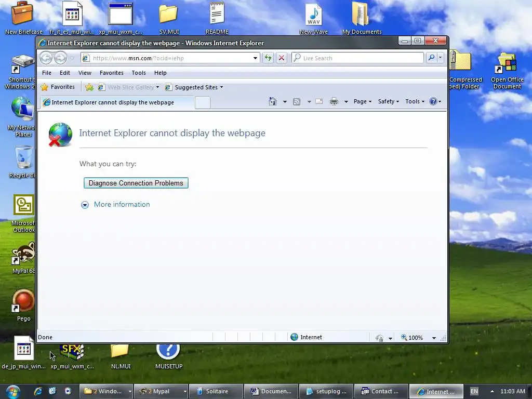The width and height of the screenshot is (532, 399).
Task: Open the Safety command menu
Action: pyautogui.click(x=389, y=101)
